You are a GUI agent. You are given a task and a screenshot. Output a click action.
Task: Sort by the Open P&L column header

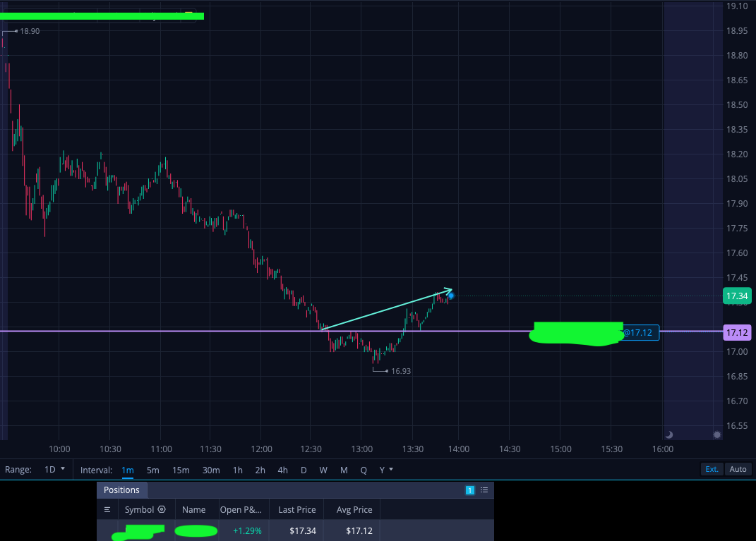pyautogui.click(x=241, y=510)
